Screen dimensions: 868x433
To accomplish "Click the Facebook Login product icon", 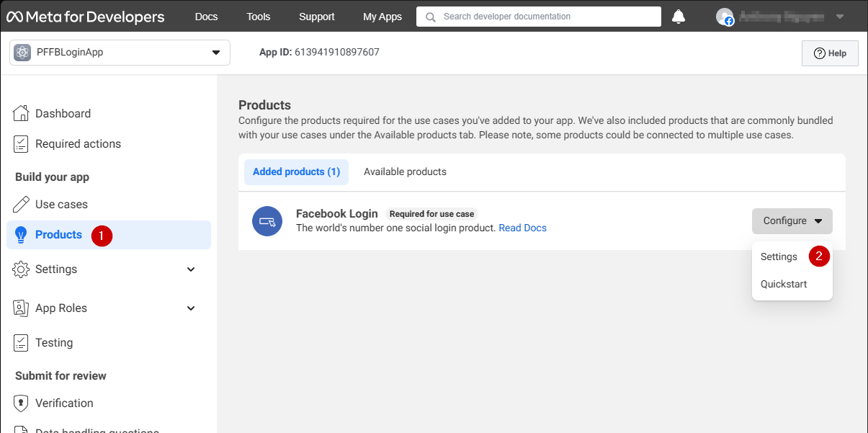I will [x=267, y=220].
